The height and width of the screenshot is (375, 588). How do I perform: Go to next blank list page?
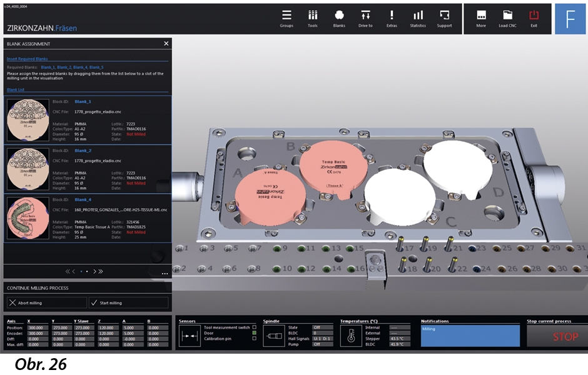click(94, 271)
